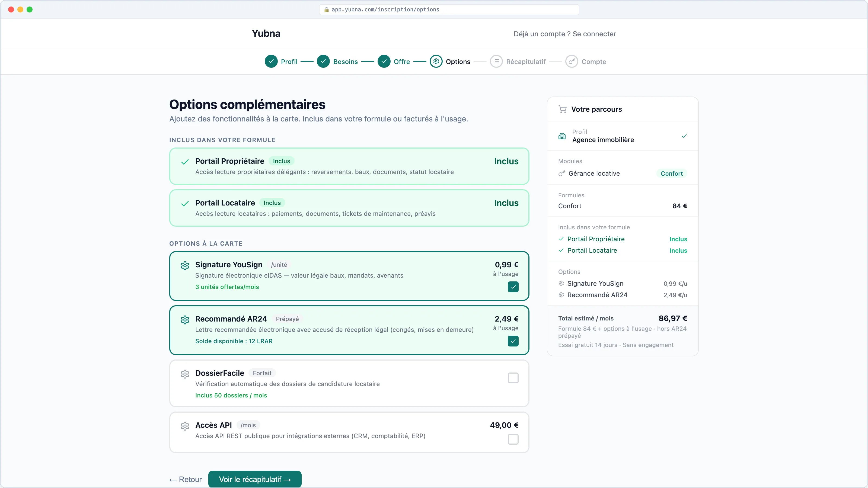Click the Yubna logo
The image size is (868, 488).
(266, 33)
